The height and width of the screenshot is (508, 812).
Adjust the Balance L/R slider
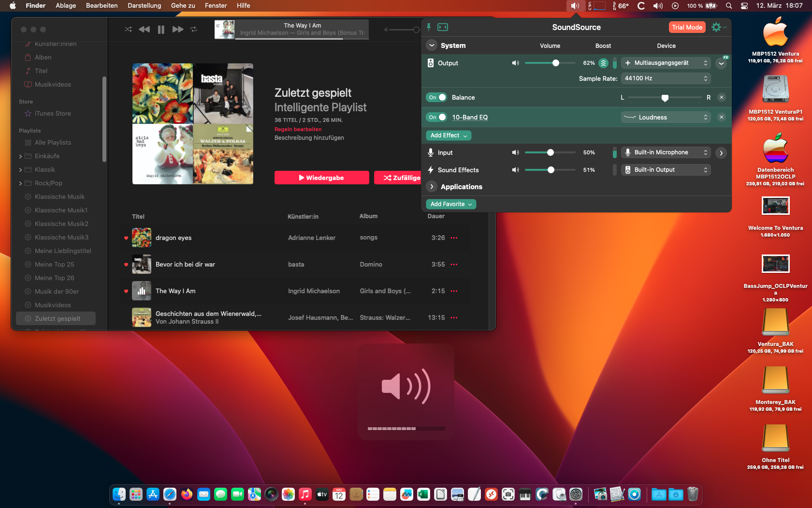pyautogui.click(x=665, y=98)
